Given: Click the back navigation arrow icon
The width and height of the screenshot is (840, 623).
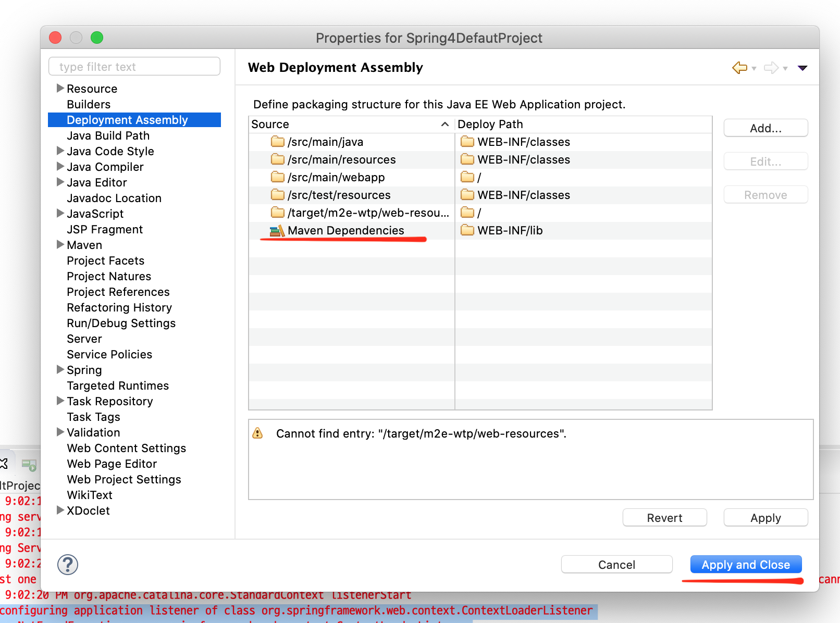Looking at the screenshot, I should (x=739, y=68).
